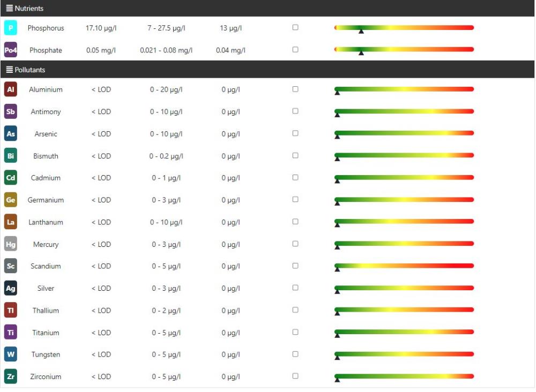Click the Arsenic element badge

(x=10, y=133)
